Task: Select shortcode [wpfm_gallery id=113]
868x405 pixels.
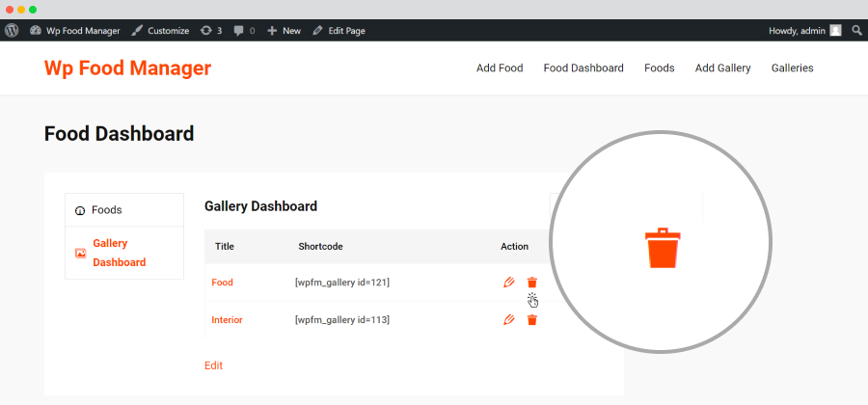Action: coord(342,320)
